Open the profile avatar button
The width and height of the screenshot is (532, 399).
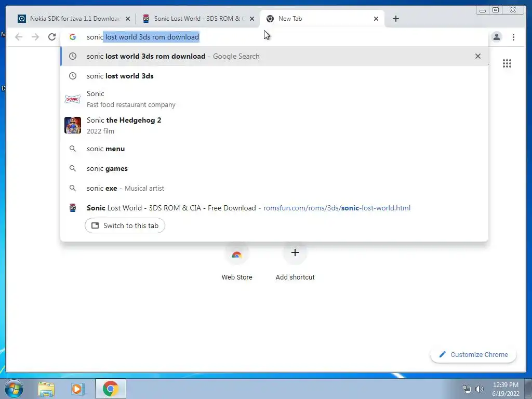[496, 37]
